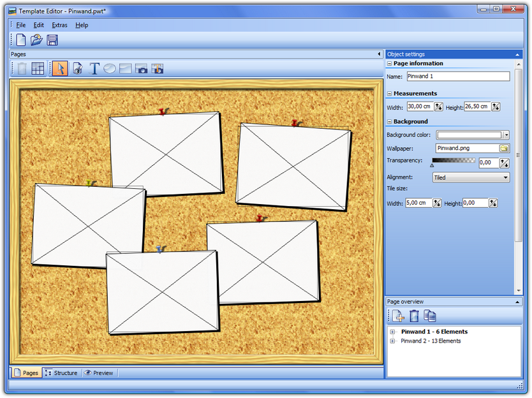Open the Background color dropdown
Viewport: 532px width, 398px height.
(506, 135)
